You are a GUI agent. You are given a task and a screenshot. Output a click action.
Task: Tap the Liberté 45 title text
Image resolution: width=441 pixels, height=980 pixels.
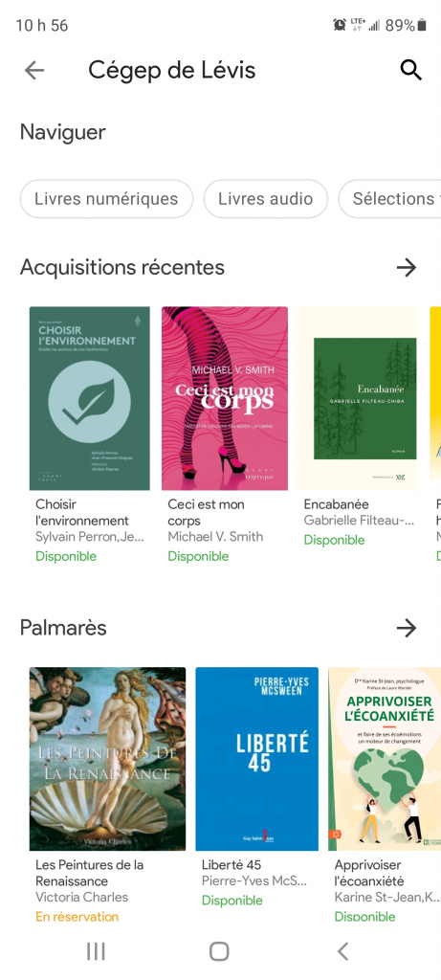(232, 865)
